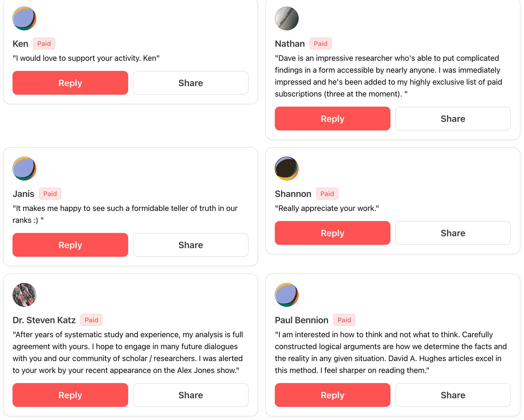
Task: Share Nathan's testimonial
Action: tap(453, 119)
